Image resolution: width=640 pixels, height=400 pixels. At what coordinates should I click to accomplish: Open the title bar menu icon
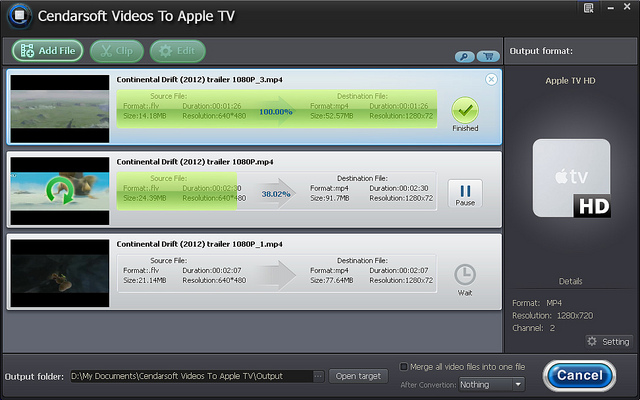tap(589, 8)
